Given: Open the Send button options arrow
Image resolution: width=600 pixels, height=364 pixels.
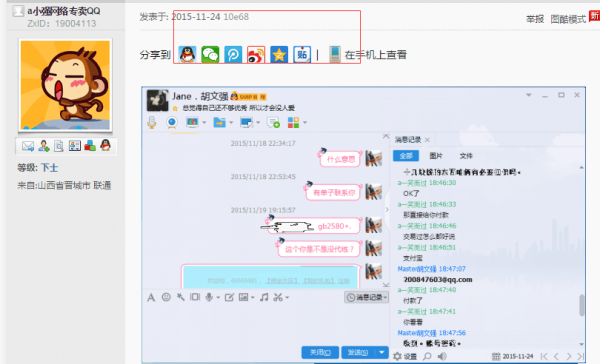Looking at the screenshot, I should (382, 352).
